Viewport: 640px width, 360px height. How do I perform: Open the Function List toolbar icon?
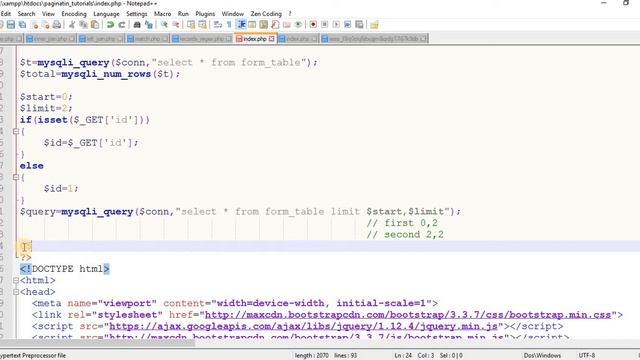pyautogui.click(x=275, y=25)
